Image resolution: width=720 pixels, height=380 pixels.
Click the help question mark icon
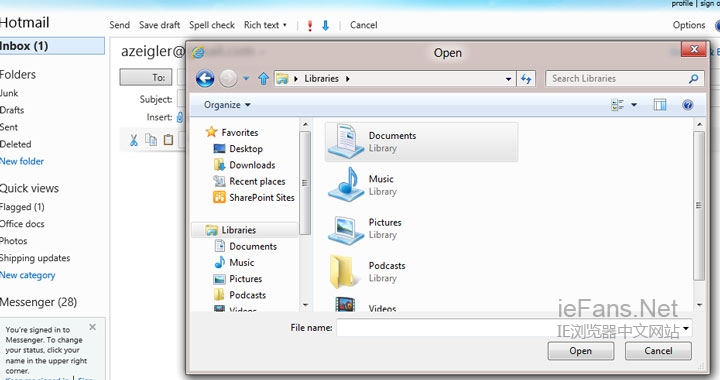tap(687, 105)
